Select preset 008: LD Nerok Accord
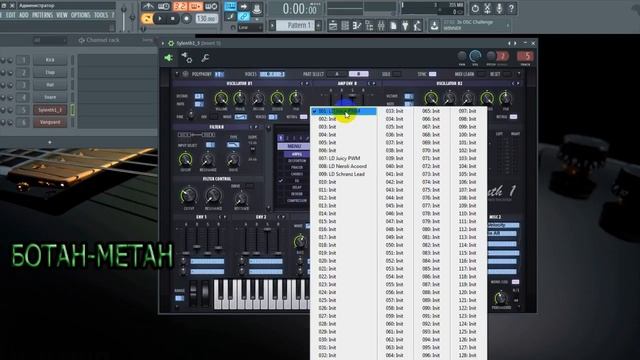Screen dimensions: 640x360 click(x=343, y=166)
